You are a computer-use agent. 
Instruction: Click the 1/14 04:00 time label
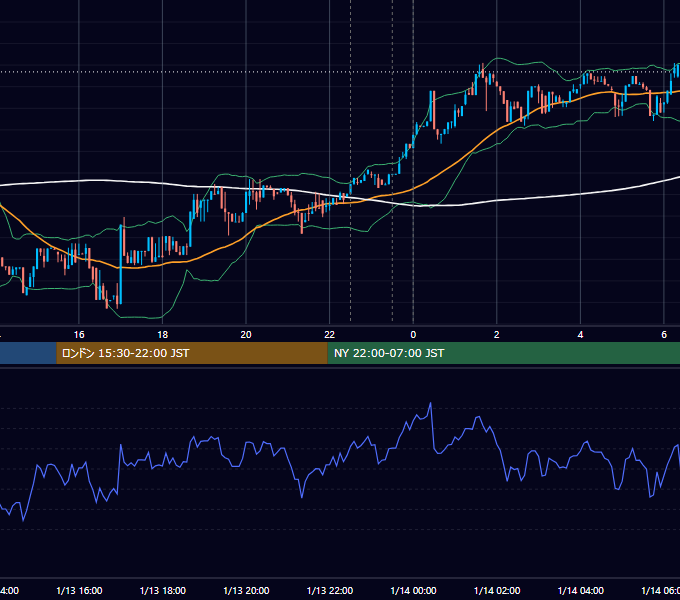[x=581, y=590]
